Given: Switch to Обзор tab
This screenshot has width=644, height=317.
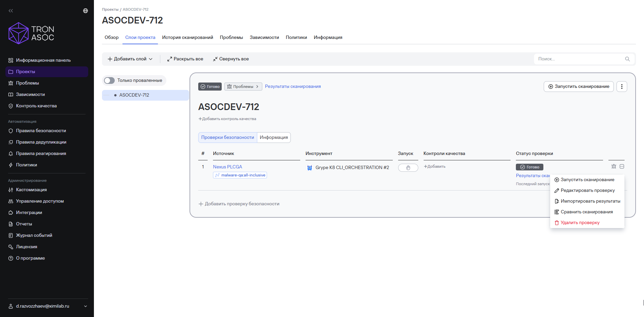Looking at the screenshot, I should [111, 37].
